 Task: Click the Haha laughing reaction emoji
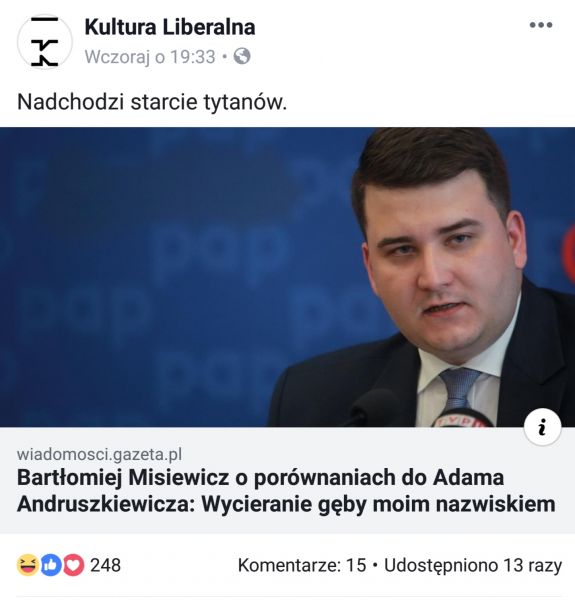click(x=28, y=565)
